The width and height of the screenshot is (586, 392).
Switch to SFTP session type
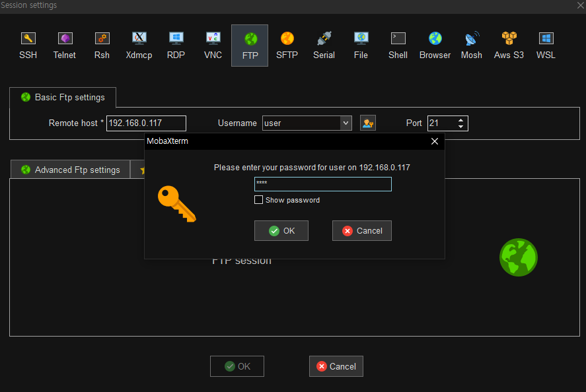[x=287, y=46]
